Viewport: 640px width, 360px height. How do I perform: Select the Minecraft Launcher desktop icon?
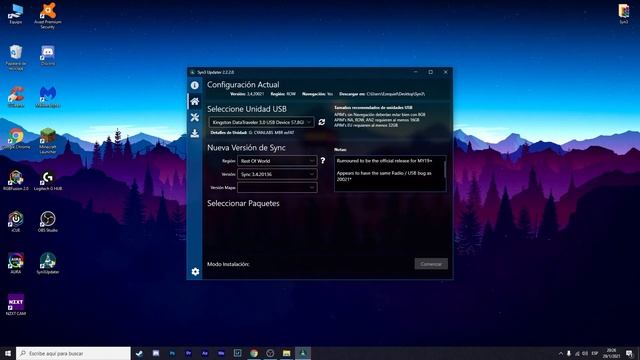click(x=48, y=141)
